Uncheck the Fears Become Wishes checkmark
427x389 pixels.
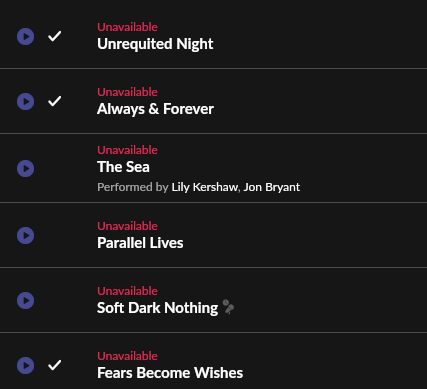point(54,365)
